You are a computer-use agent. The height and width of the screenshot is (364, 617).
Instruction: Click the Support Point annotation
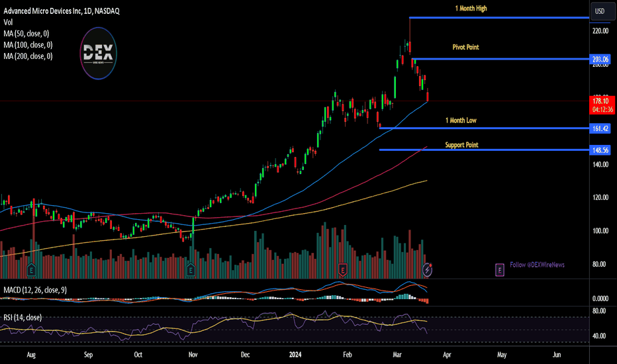pyautogui.click(x=461, y=145)
